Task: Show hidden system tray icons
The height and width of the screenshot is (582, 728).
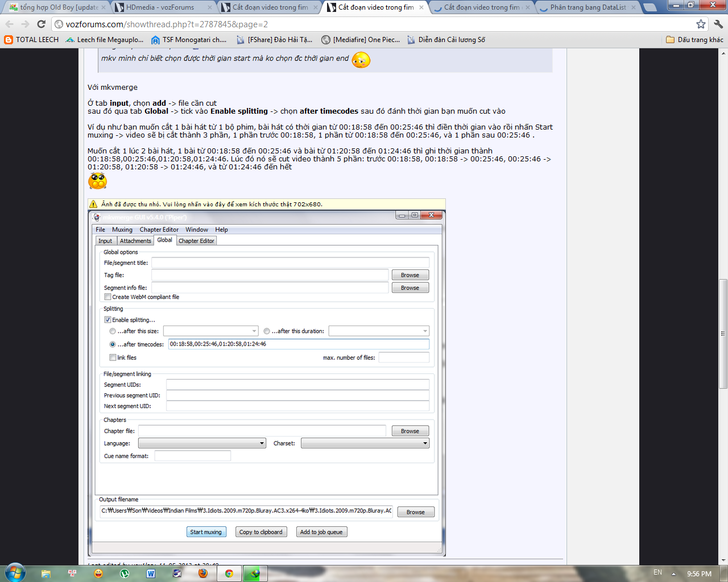Action: point(673,574)
